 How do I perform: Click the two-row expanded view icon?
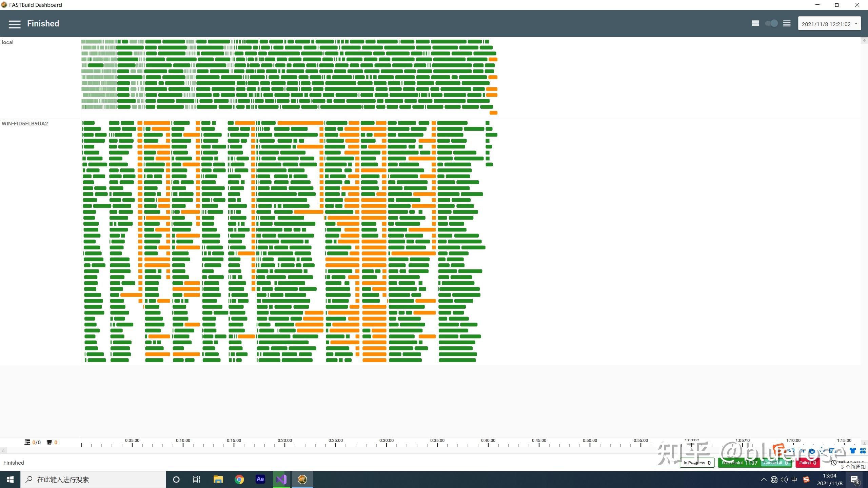[x=755, y=23]
